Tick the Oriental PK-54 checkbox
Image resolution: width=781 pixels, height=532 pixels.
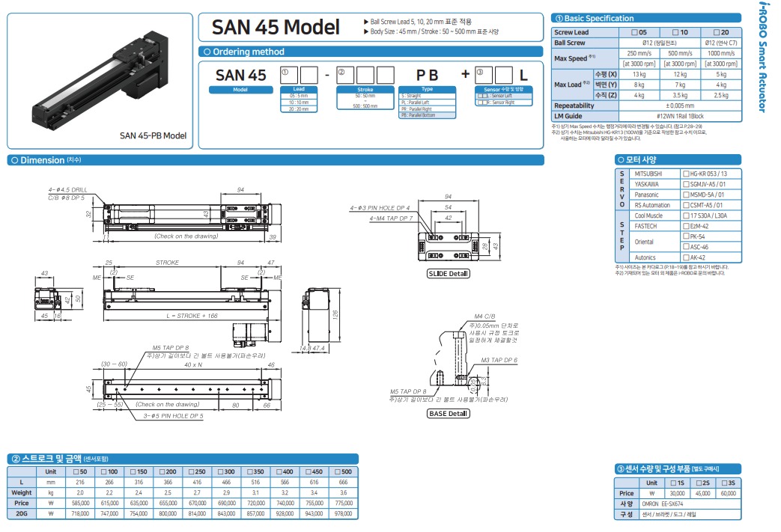coord(687,236)
